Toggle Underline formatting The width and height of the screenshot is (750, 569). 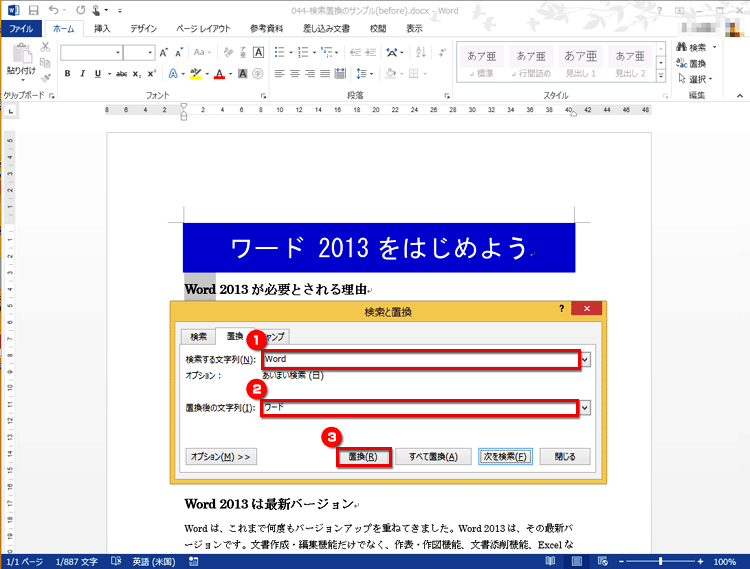98,74
